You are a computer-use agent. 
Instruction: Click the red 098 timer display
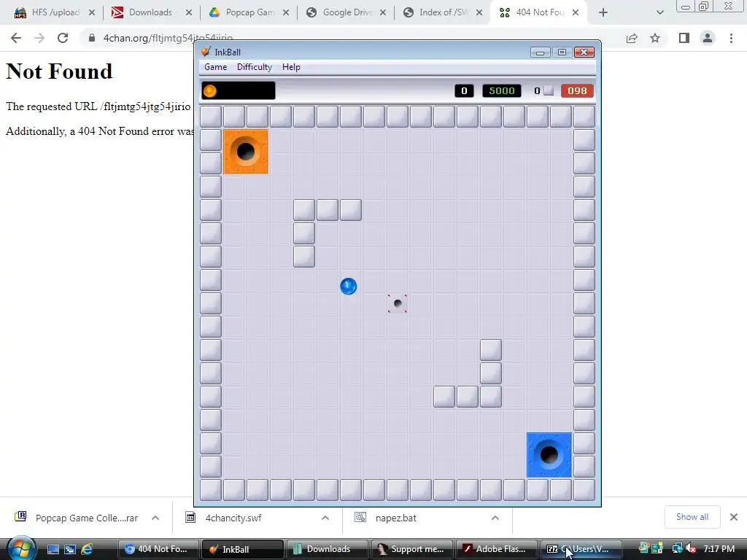tap(577, 90)
